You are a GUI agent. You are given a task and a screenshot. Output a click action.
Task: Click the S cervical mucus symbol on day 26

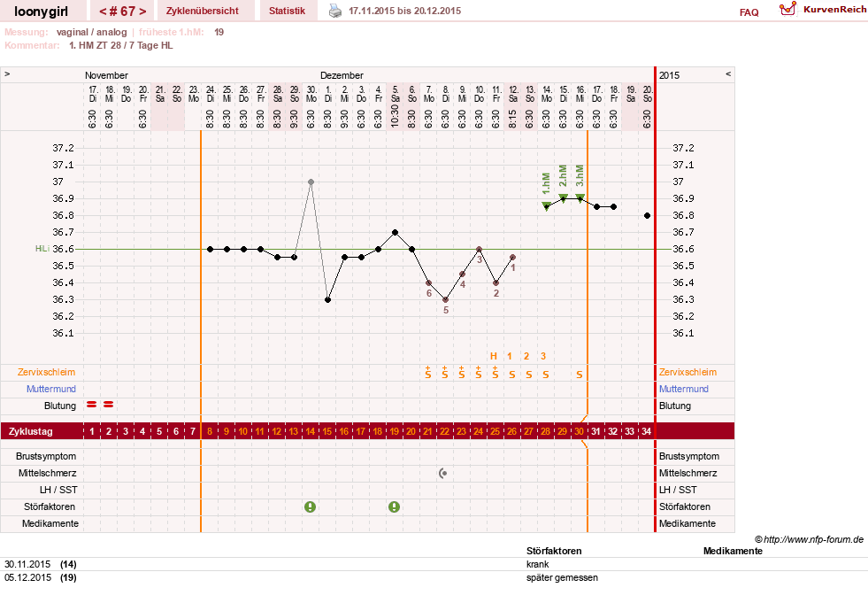pyautogui.click(x=512, y=375)
